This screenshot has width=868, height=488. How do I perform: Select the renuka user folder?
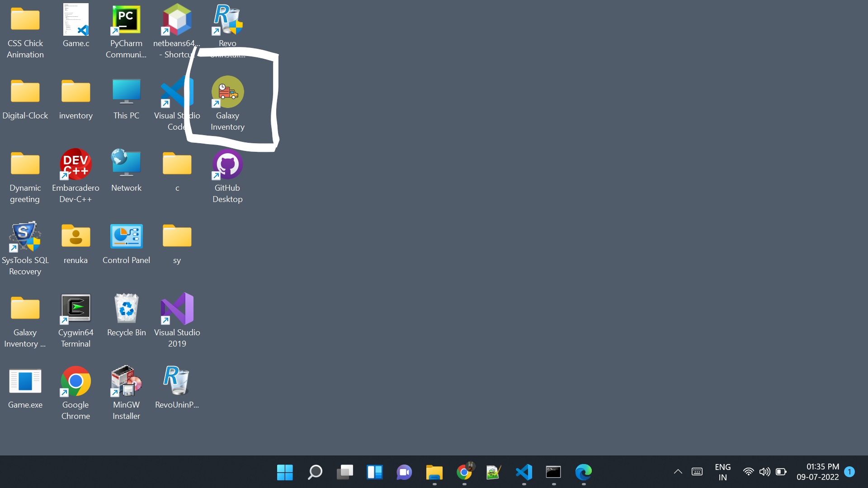click(x=76, y=244)
